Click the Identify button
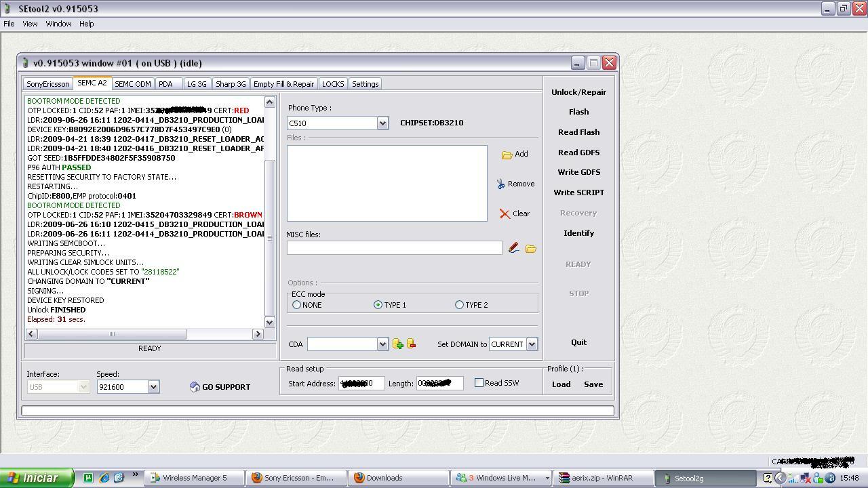Viewport: 868px width, 488px height. click(x=578, y=233)
